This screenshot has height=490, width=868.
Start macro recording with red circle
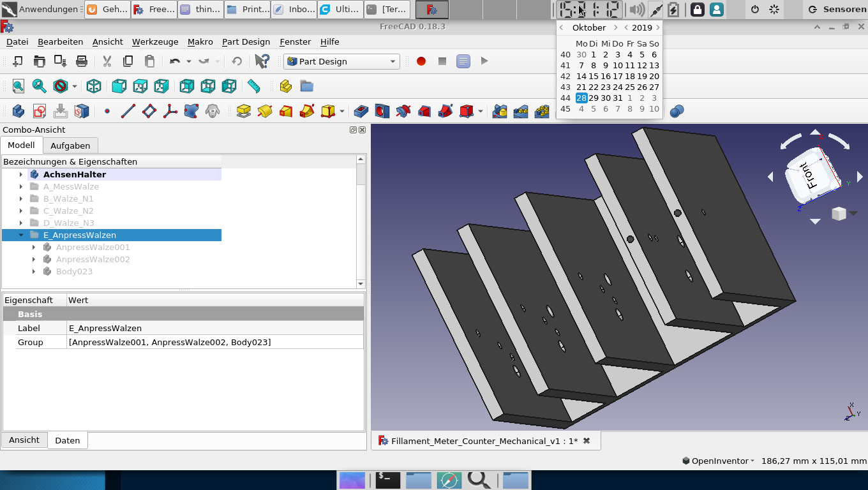pyautogui.click(x=421, y=61)
